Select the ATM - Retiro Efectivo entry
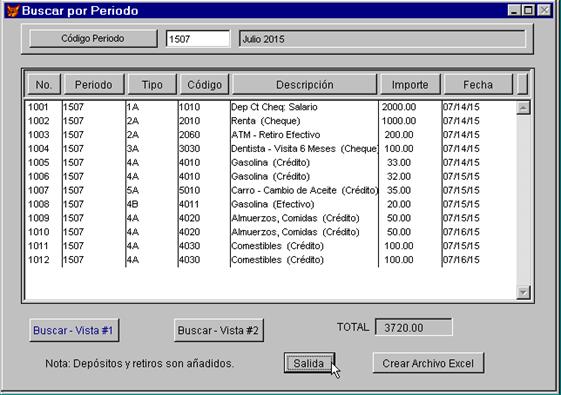The width and height of the screenshot is (561, 395). point(275,135)
